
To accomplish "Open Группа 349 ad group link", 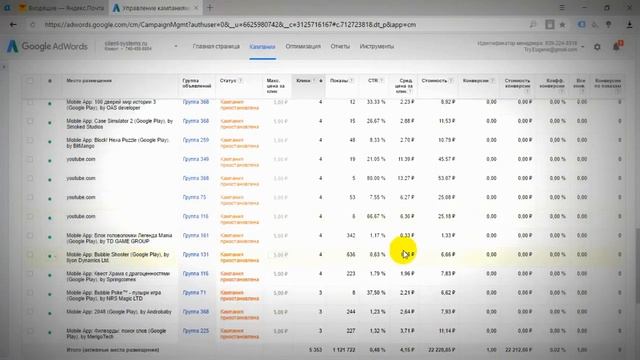I will [196, 159].
